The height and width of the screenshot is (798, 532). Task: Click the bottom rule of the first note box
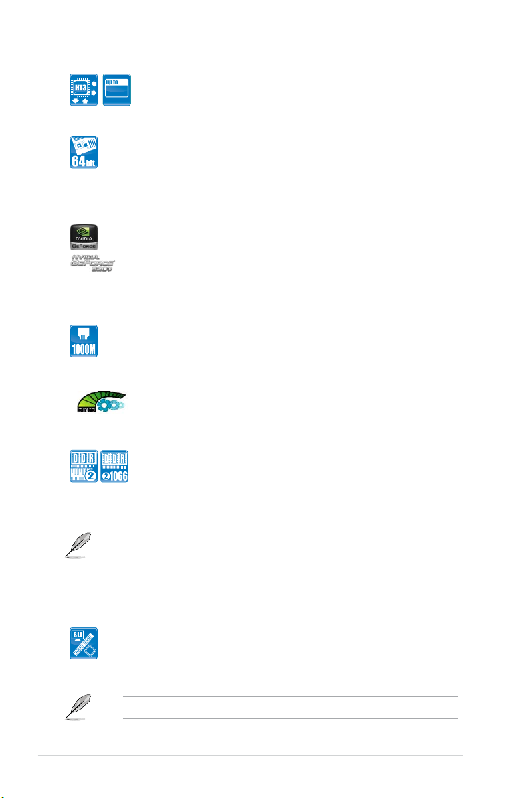[290, 605]
